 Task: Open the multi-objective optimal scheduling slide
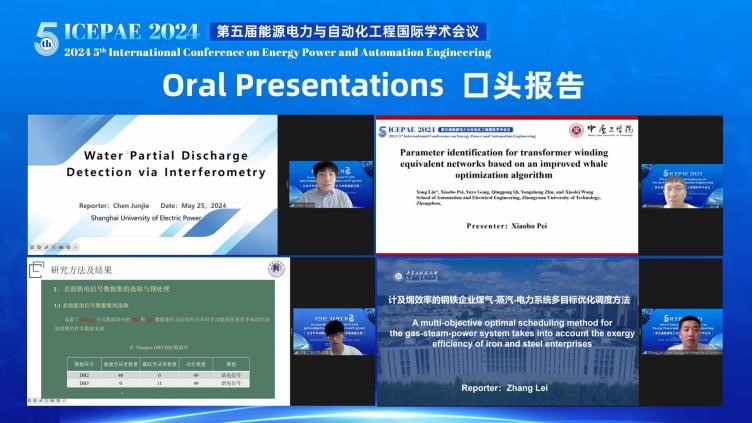coord(506,332)
